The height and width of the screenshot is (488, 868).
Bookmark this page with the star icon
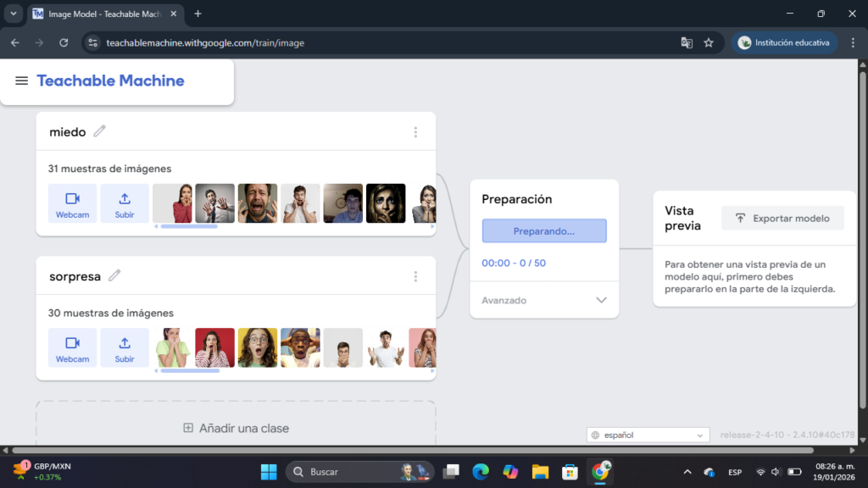[709, 42]
